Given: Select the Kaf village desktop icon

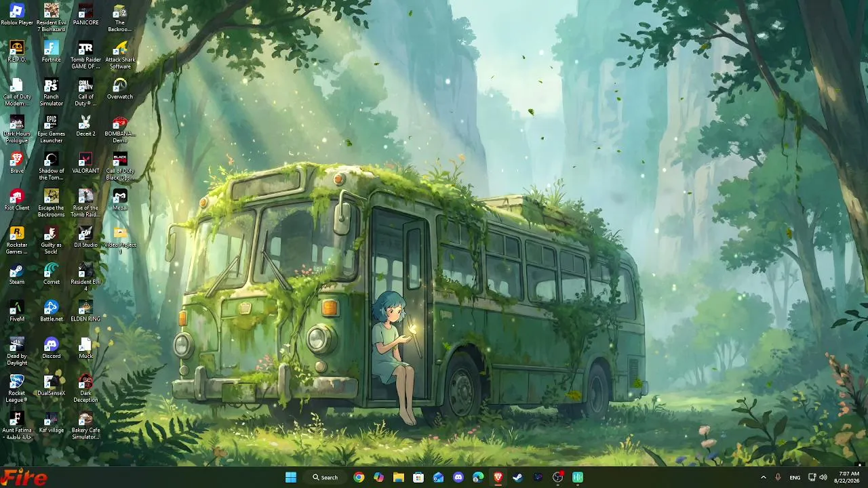Looking at the screenshot, I should coord(52,423).
